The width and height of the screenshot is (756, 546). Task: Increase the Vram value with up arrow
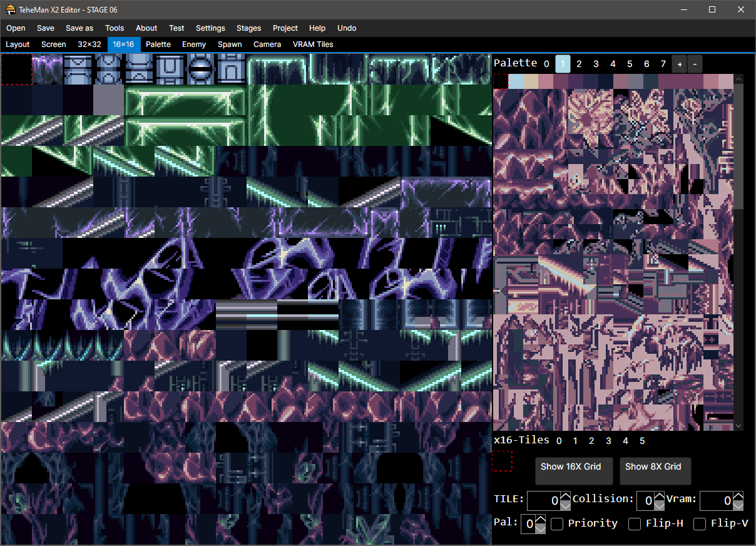coord(738,497)
